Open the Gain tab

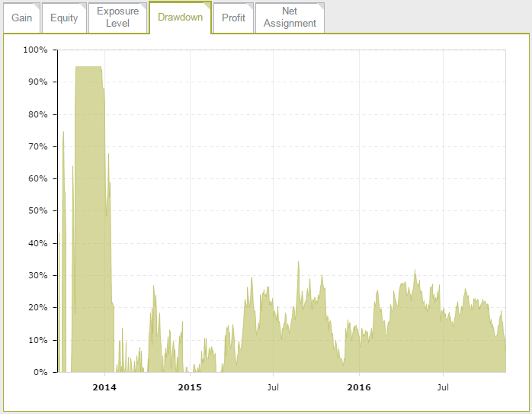[21, 18]
